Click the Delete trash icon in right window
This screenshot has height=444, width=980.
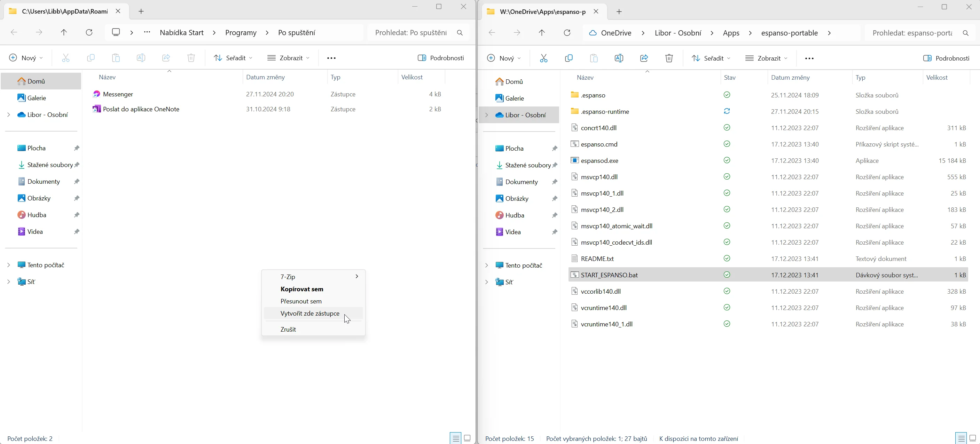click(x=669, y=58)
